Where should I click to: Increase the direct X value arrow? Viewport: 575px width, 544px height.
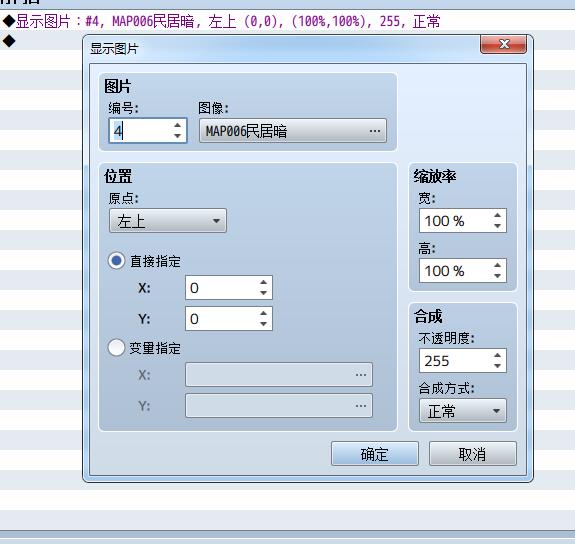[263, 282]
